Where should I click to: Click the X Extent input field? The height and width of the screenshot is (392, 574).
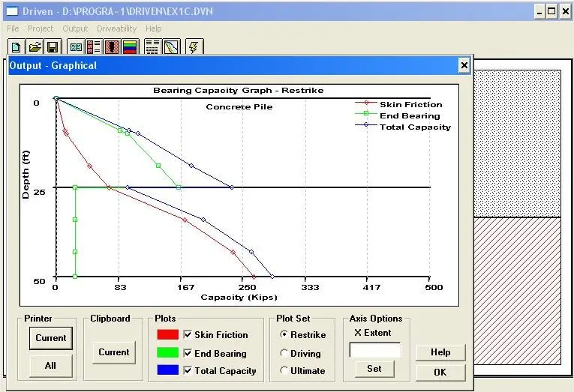pyautogui.click(x=375, y=350)
